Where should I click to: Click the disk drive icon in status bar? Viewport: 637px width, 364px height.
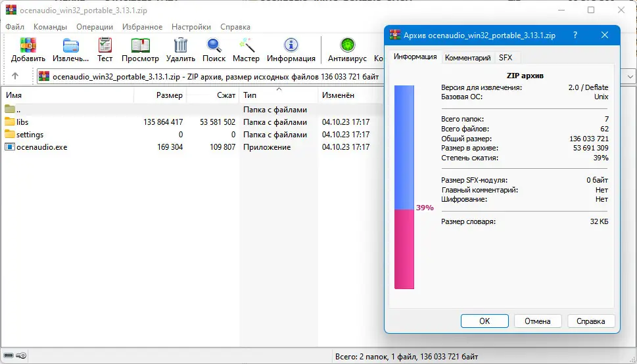coord(9,356)
